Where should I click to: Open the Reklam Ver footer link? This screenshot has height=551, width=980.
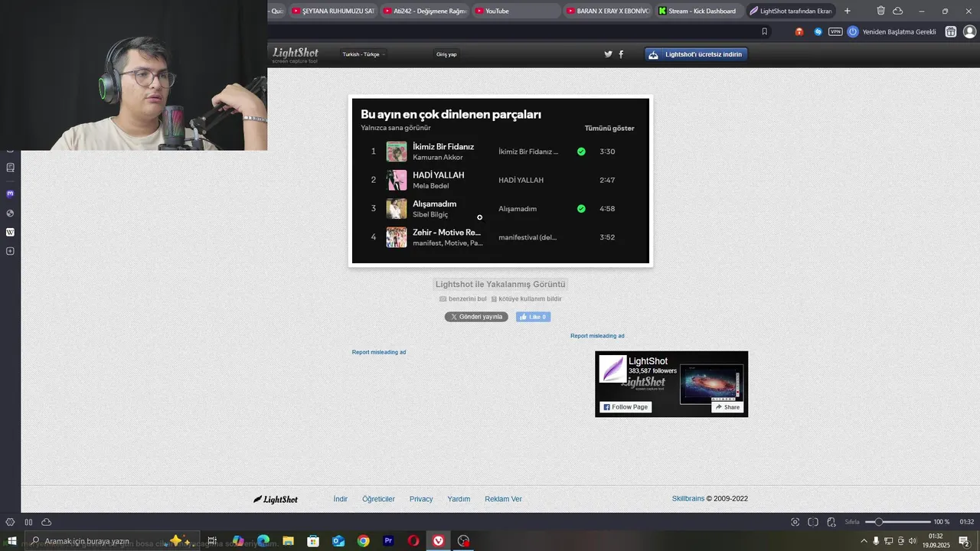(503, 499)
